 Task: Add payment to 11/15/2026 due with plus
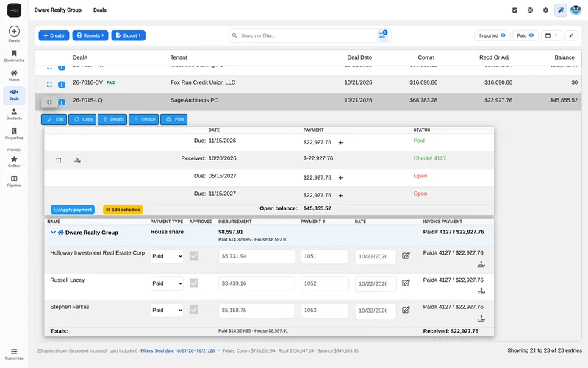340,142
